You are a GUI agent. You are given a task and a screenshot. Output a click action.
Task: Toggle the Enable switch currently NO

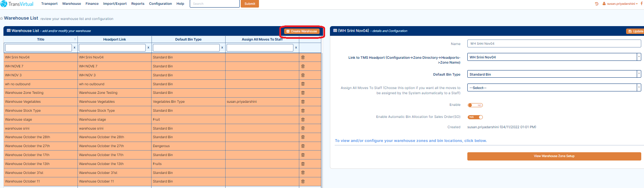click(x=475, y=105)
